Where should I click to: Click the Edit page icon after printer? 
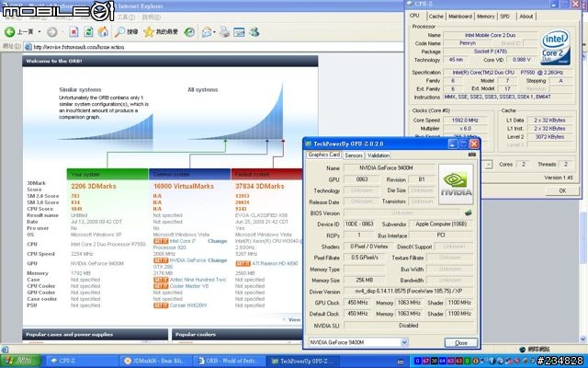click(239, 32)
